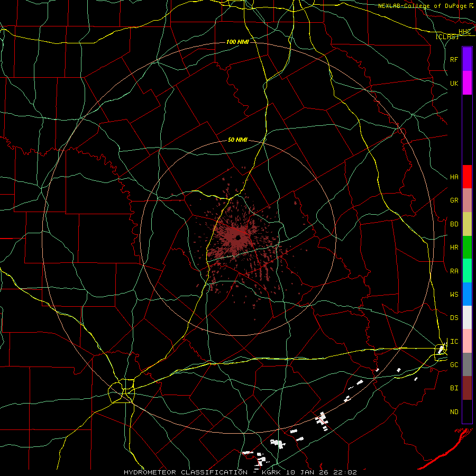Click the DS white legend swatch
This screenshot has height=476, width=476.
click(x=467, y=317)
